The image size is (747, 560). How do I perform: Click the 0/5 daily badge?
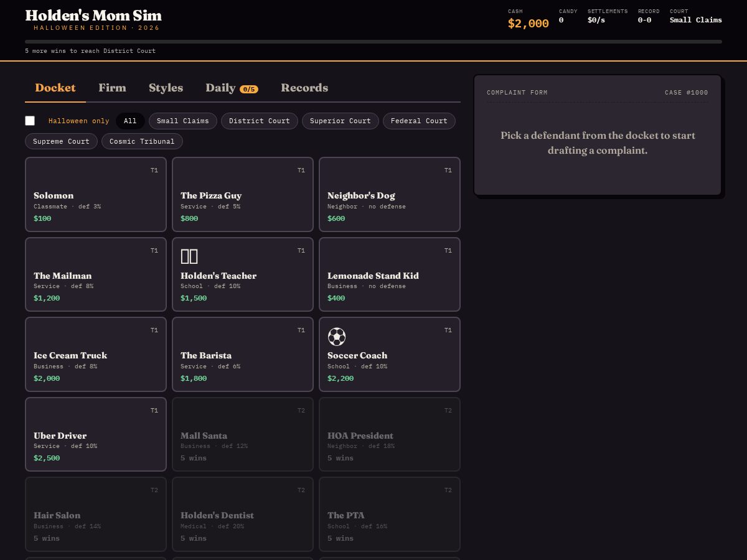249,89
